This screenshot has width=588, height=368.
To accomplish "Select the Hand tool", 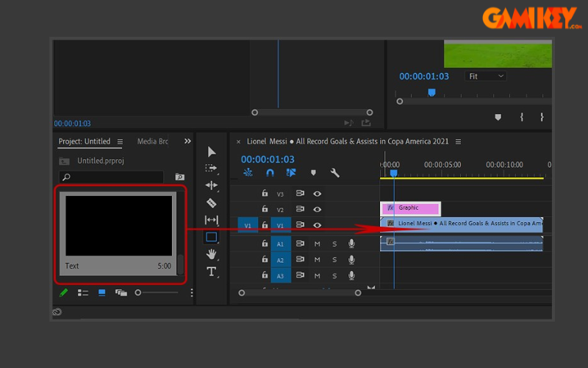I will [212, 254].
